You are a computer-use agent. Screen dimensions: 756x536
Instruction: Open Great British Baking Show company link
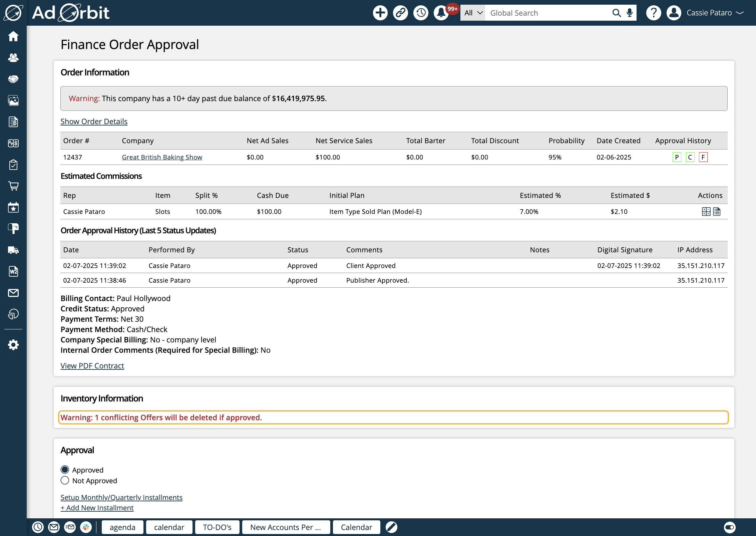coord(162,157)
